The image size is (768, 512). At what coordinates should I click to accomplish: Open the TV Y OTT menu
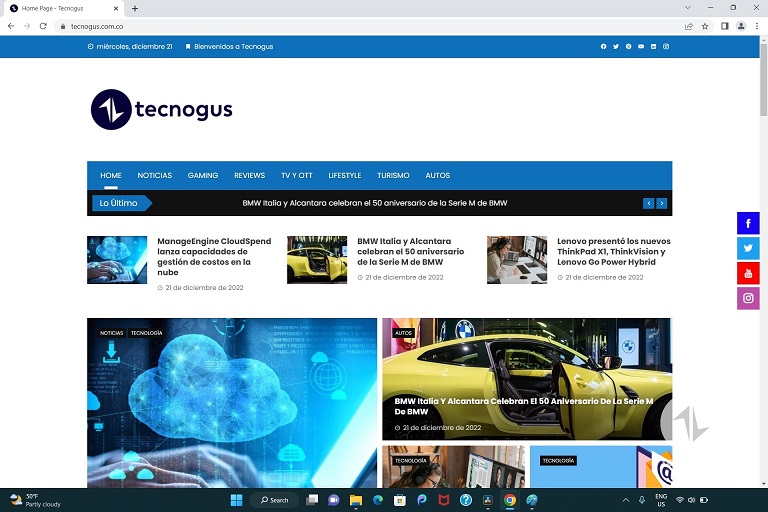click(297, 175)
